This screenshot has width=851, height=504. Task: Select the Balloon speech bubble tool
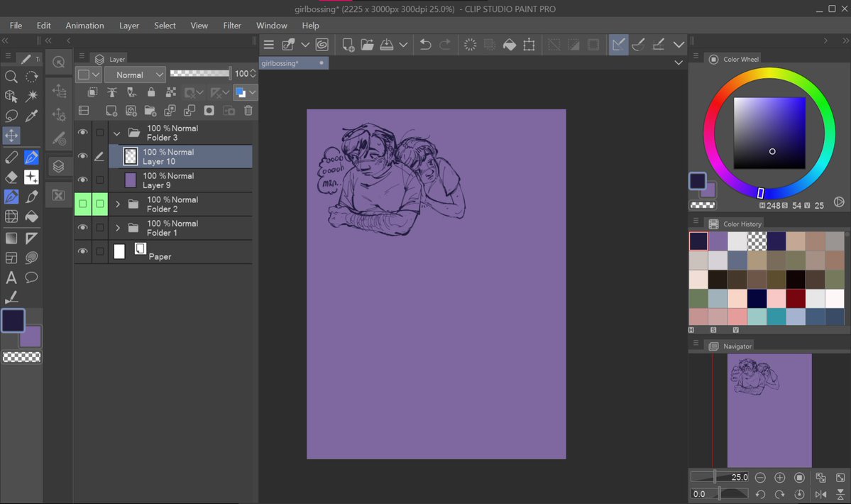tap(31, 278)
